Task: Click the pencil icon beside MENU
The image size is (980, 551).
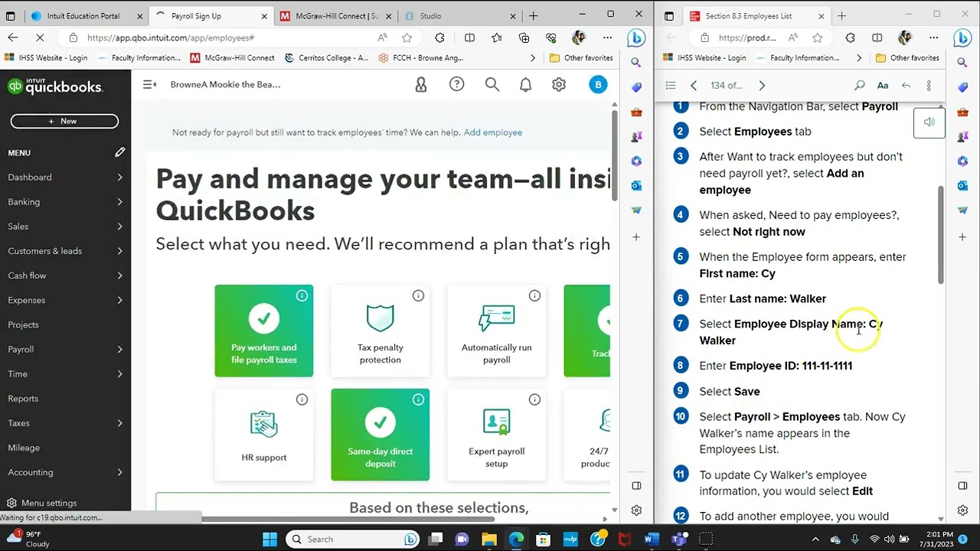Action: (x=120, y=152)
